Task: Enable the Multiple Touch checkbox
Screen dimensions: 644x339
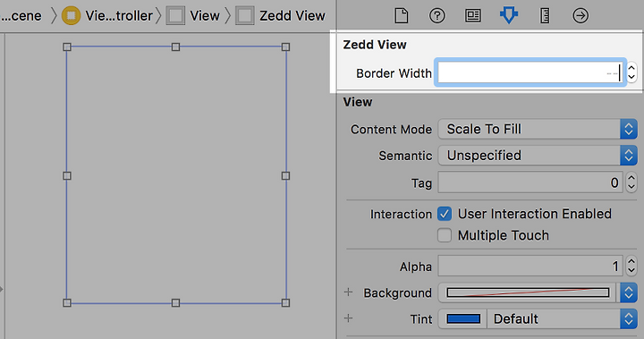Action: (x=445, y=235)
